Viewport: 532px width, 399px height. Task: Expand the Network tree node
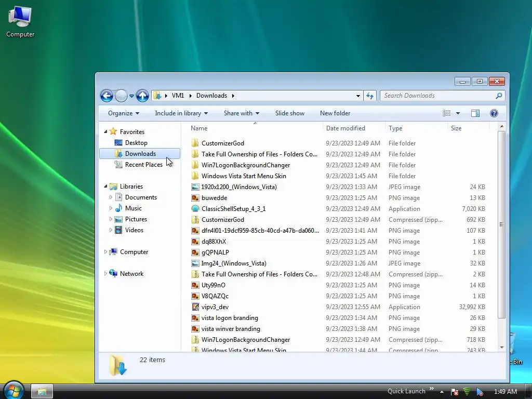click(105, 273)
